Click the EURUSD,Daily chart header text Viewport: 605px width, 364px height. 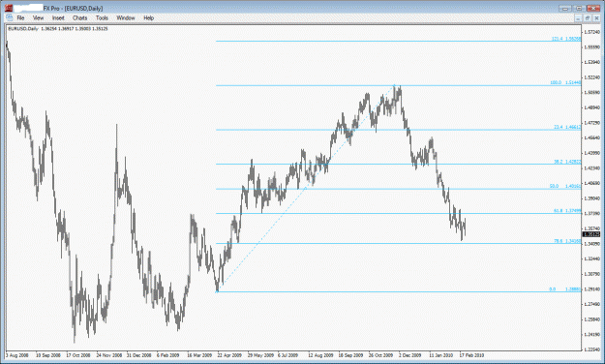[58, 29]
